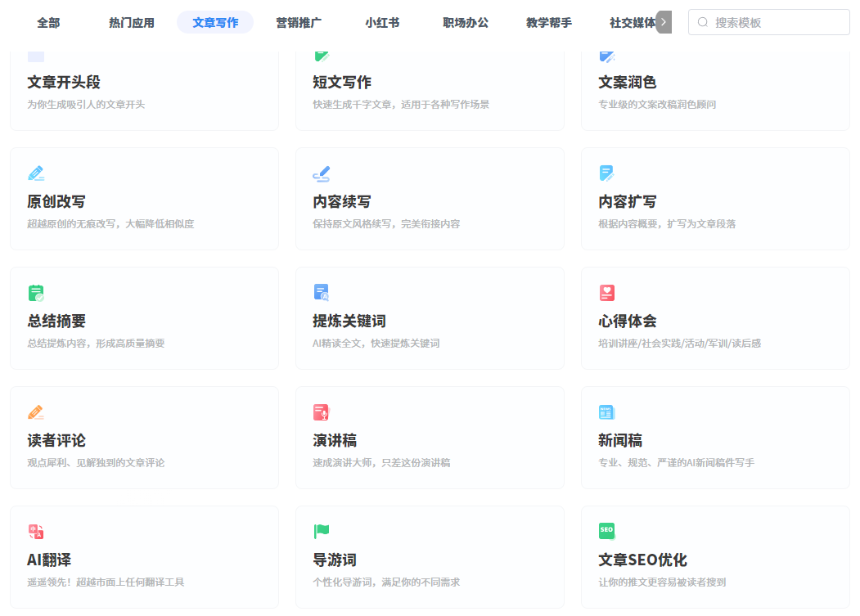The image size is (860, 616).
Task: Click description 专业级的文案改稿润色顾问
Action: coord(657,104)
